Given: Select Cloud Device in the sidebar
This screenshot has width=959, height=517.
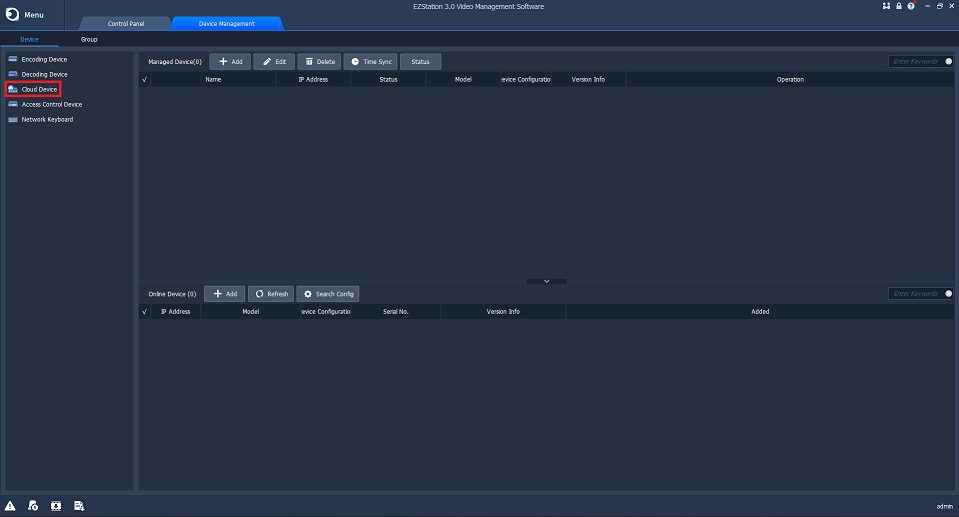Looking at the screenshot, I should (x=39, y=89).
